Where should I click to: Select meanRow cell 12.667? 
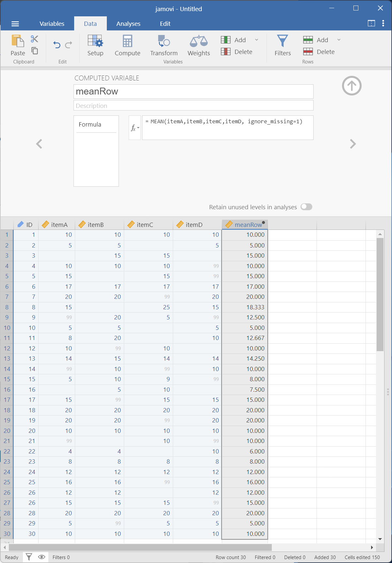[245, 338]
